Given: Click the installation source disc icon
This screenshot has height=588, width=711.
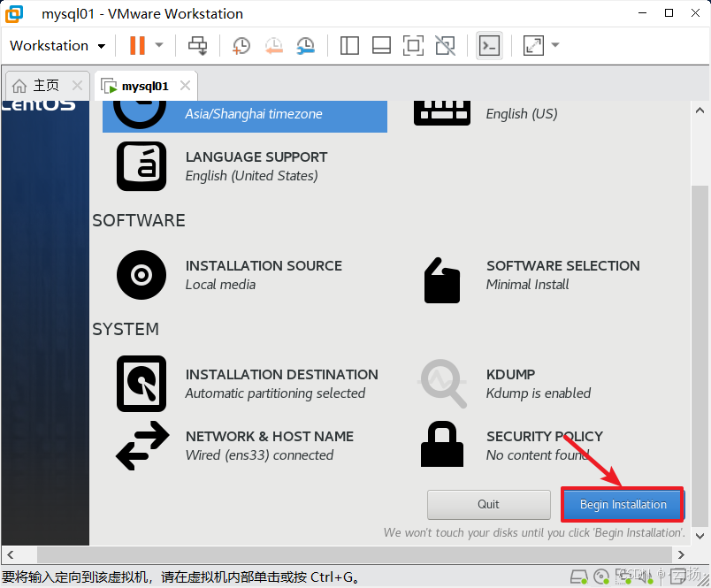Looking at the screenshot, I should tap(141, 275).
